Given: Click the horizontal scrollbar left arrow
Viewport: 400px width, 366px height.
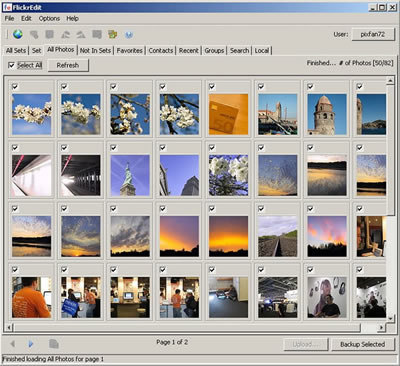Looking at the screenshot, I should (9, 328).
